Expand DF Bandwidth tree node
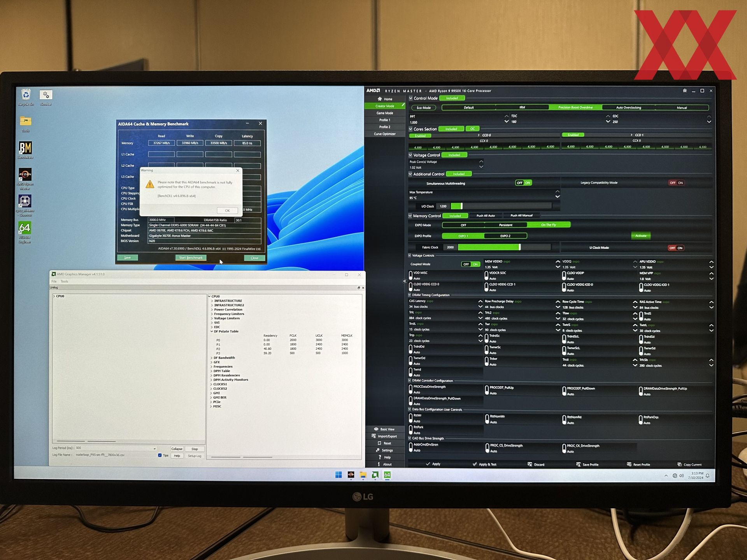This screenshot has width=747, height=560. point(211,358)
